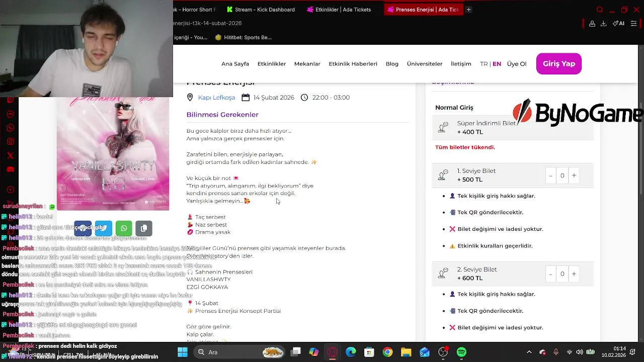The width and height of the screenshot is (644, 362).
Task: Copy the event link with the copy icon
Action: click(143, 228)
